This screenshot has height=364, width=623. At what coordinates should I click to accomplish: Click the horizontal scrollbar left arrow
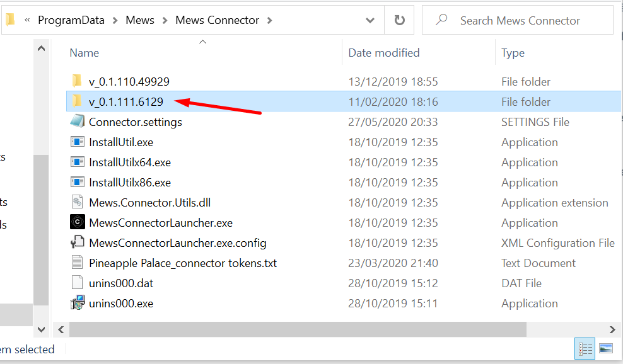click(61, 329)
